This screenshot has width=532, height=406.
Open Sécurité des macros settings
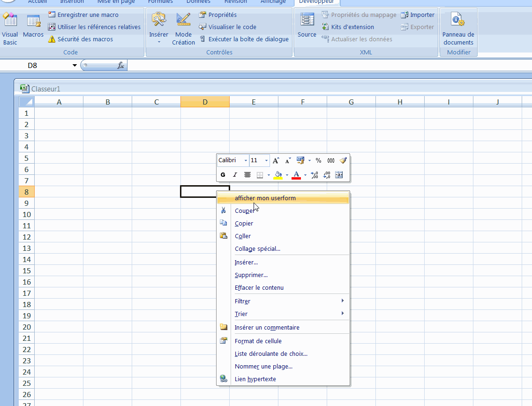(x=81, y=39)
